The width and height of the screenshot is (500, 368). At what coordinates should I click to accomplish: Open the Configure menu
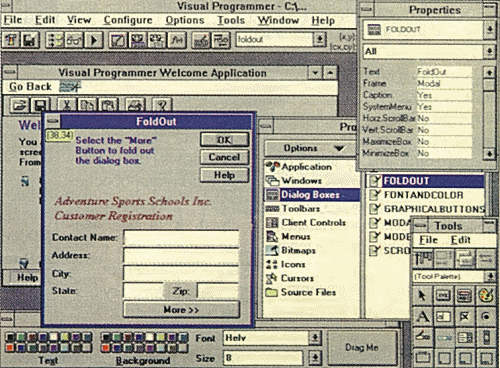[128, 20]
